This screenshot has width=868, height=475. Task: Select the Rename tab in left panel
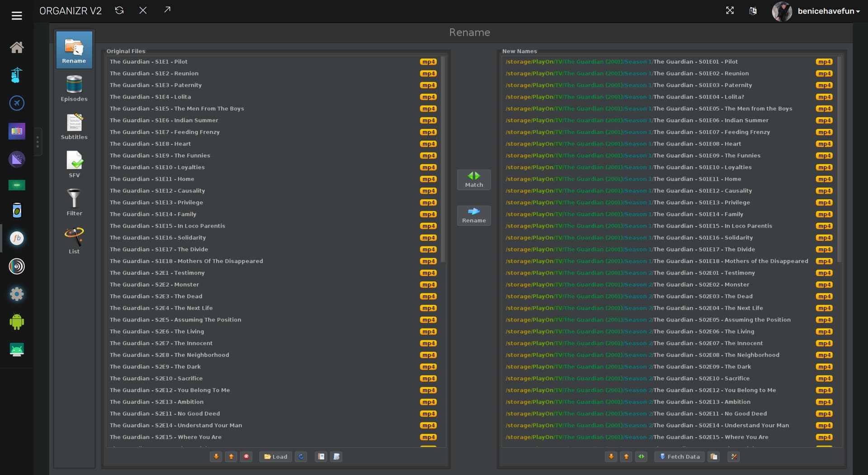(x=74, y=50)
